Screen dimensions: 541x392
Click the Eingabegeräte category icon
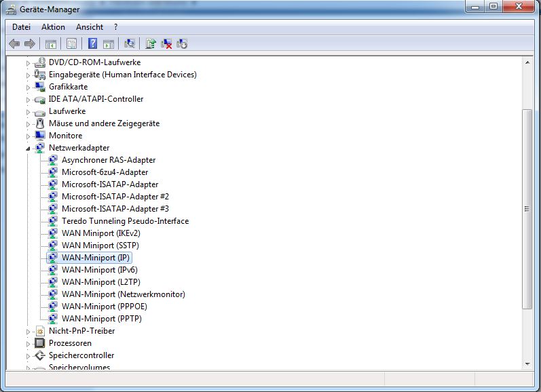[x=40, y=75]
